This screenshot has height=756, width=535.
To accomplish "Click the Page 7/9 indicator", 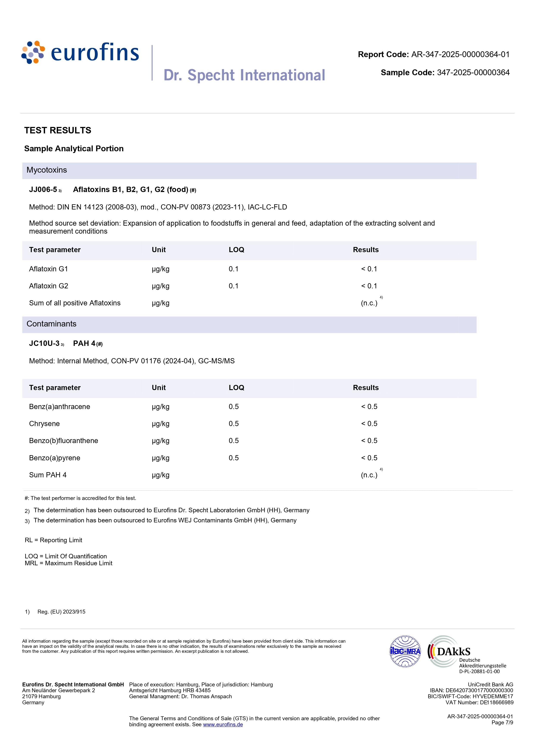I will click(502, 722).
